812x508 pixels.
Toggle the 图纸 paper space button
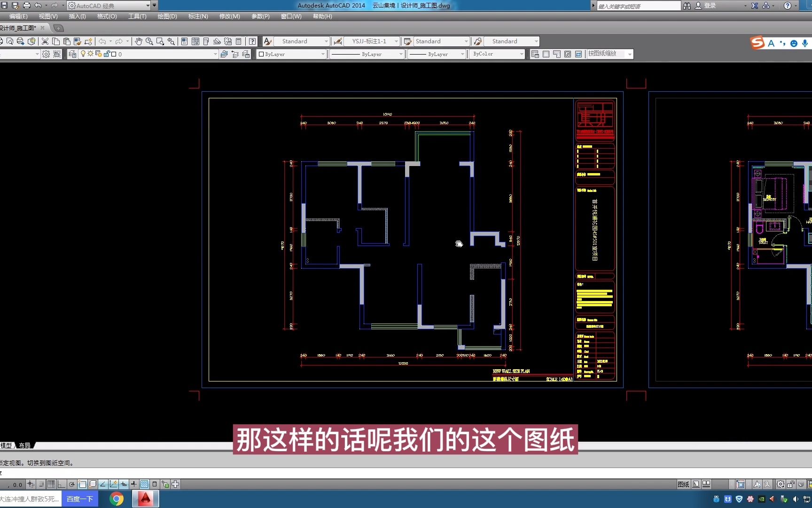pos(684,484)
